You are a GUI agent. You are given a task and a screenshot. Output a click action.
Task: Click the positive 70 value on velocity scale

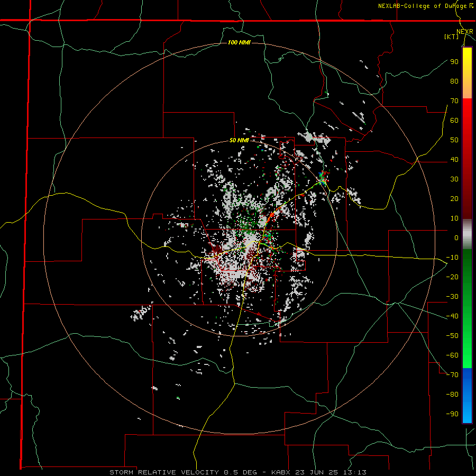(454, 101)
